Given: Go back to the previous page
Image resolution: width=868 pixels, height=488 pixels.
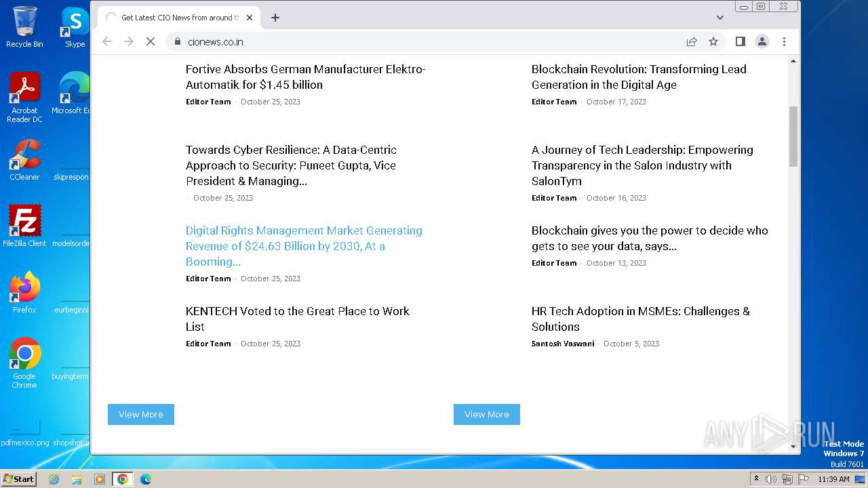Looking at the screenshot, I should [107, 41].
